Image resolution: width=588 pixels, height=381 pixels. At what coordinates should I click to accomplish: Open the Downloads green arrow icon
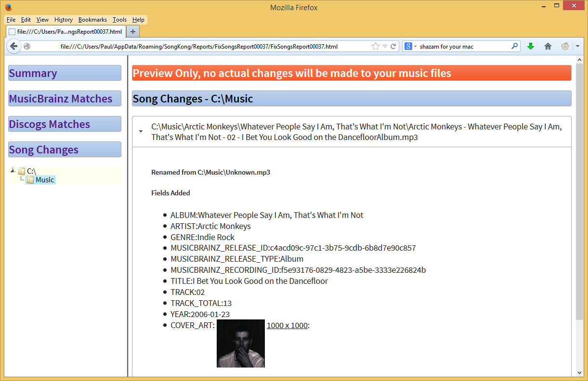pyautogui.click(x=531, y=46)
